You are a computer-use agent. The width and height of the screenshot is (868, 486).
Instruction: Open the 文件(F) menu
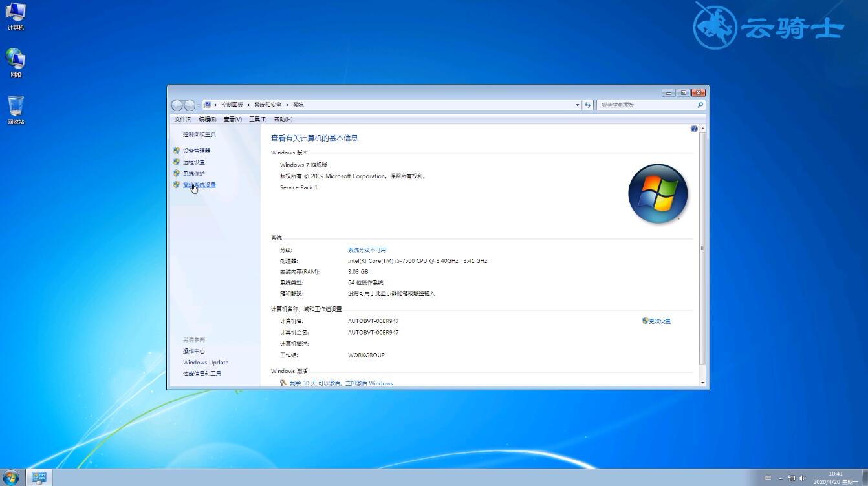click(x=183, y=119)
